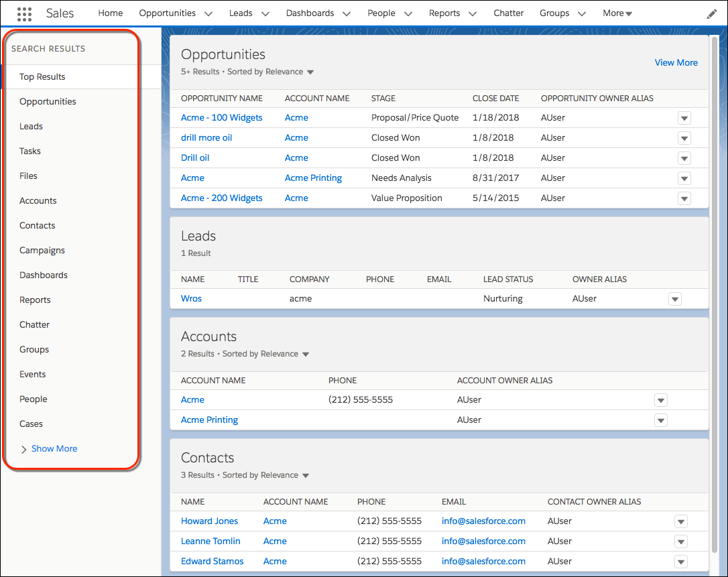The image size is (728, 577).
Task: Click the pencil edit navigation icon
Action: tap(711, 14)
